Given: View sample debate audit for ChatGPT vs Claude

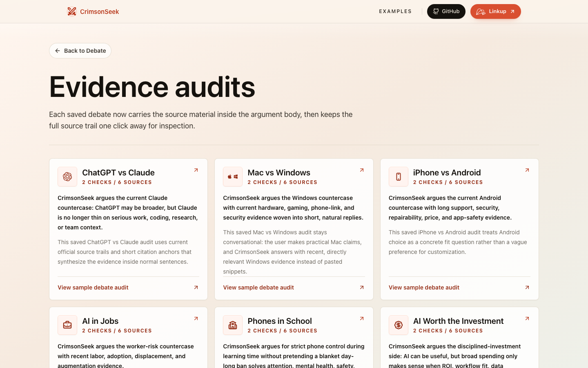Looking at the screenshot, I should click(x=128, y=287).
